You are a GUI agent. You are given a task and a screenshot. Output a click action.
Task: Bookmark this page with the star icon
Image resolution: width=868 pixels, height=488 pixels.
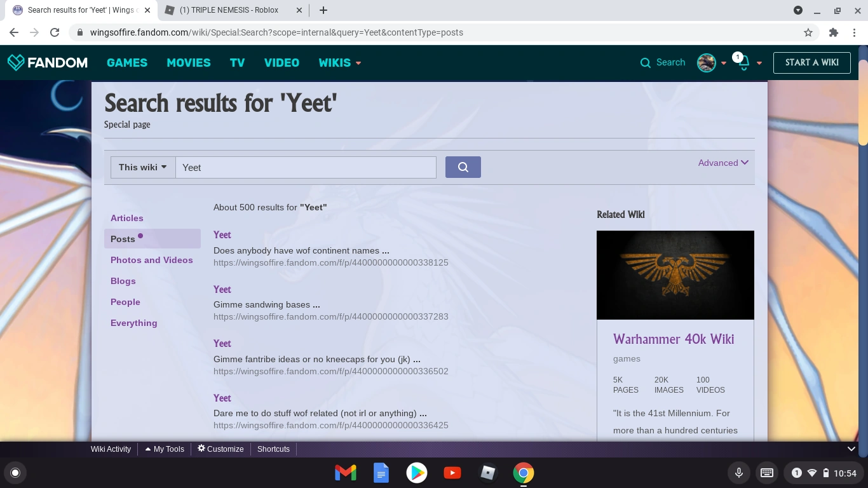click(x=808, y=32)
